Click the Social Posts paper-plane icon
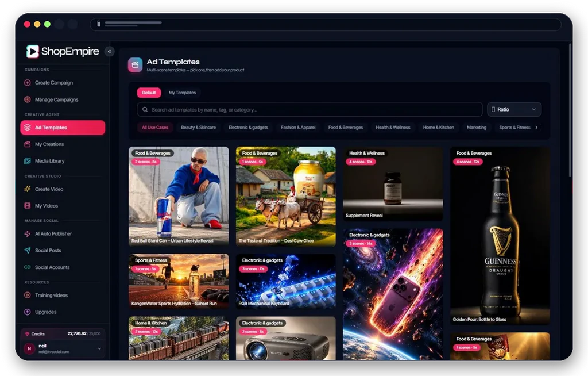 click(28, 250)
